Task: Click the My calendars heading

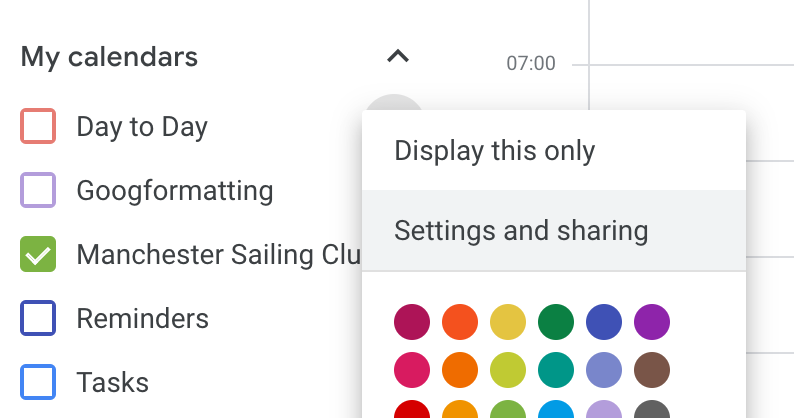Action: [x=109, y=57]
